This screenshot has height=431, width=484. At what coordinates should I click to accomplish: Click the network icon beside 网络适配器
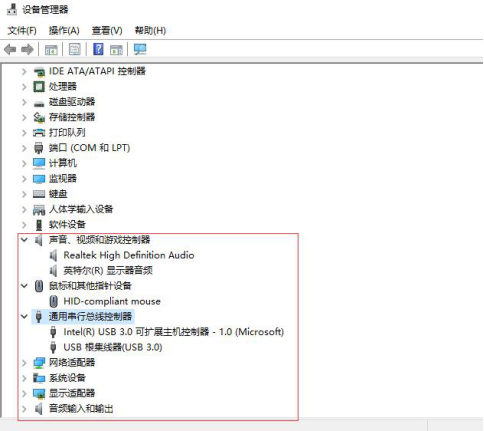coord(39,363)
